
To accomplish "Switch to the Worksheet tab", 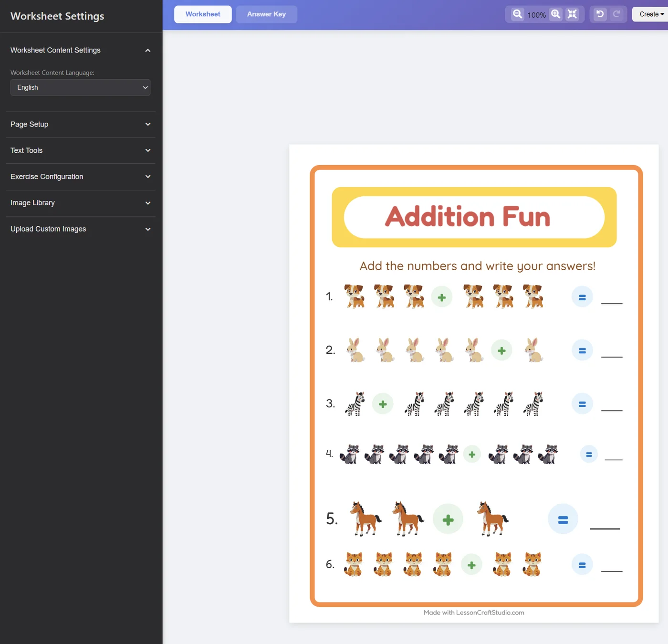I will [x=203, y=14].
